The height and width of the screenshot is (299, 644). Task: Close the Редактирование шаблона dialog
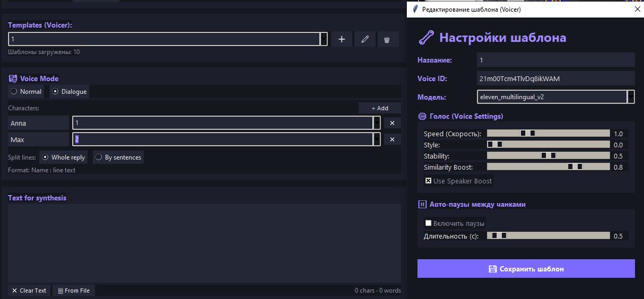pyautogui.click(x=637, y=9)
